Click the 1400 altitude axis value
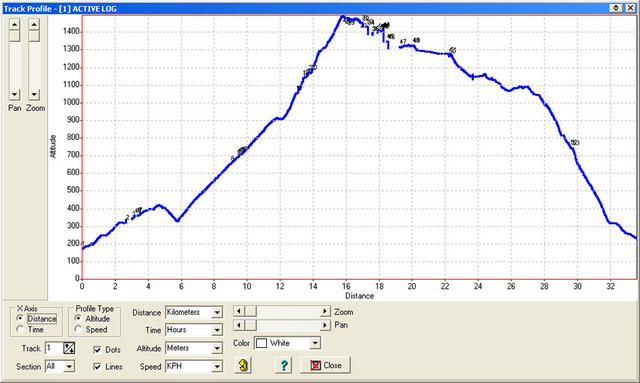Image resolution: width=640 pixels, height=383 pixels. [71, 31]
